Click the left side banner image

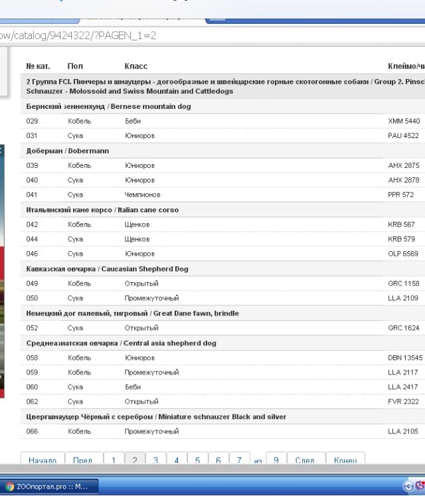2,266
